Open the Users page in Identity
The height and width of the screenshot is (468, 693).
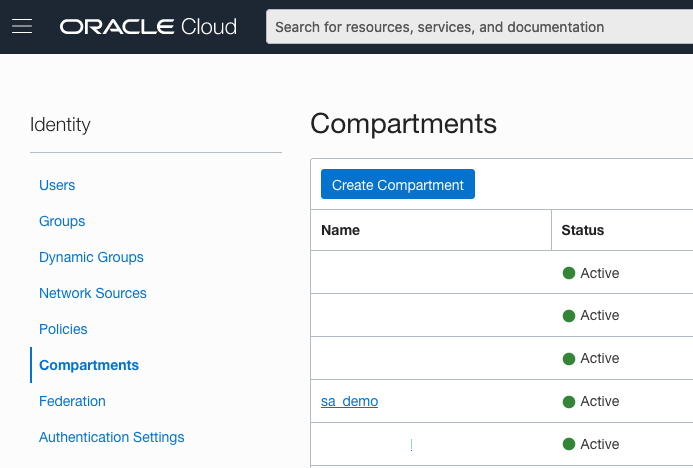(x=57, y=185)
